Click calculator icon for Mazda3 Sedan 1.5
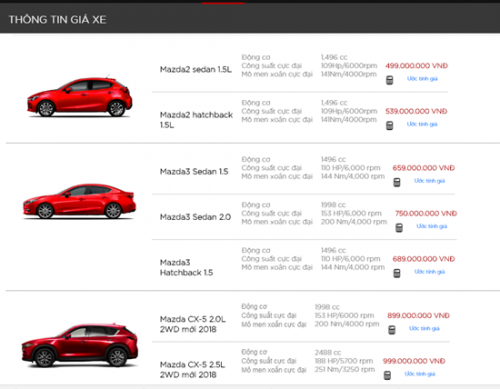Viewport: 500px width, 389px height. click(397, 182)
